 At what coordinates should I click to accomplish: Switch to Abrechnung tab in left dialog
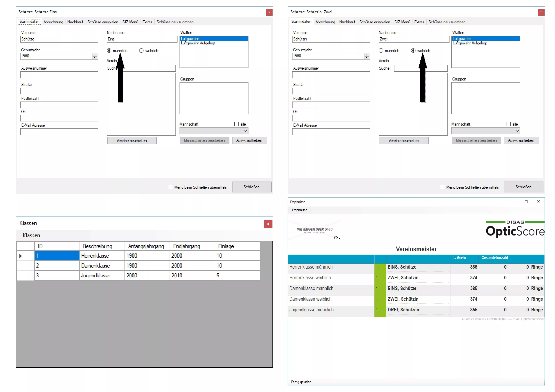point(53,22)
